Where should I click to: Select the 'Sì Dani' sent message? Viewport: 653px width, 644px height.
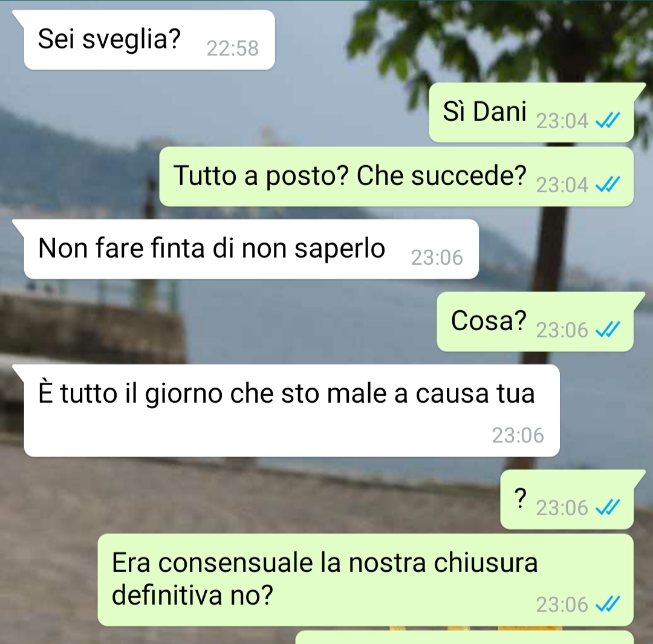[x=531, y=112]
